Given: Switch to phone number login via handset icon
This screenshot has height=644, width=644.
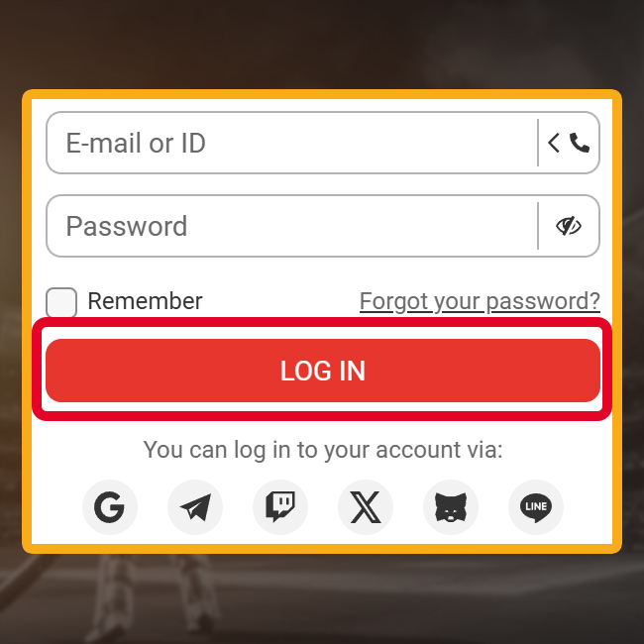Looking at the screenshot, I should [x=580, y=143].
